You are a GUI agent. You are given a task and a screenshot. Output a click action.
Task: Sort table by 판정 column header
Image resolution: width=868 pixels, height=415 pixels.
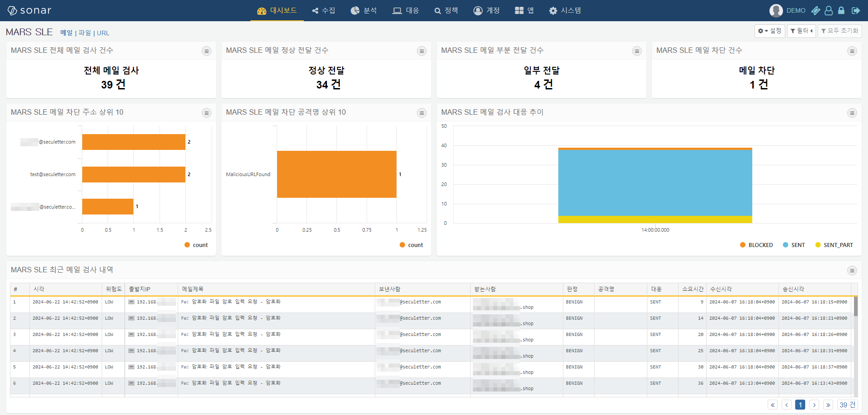579,289
